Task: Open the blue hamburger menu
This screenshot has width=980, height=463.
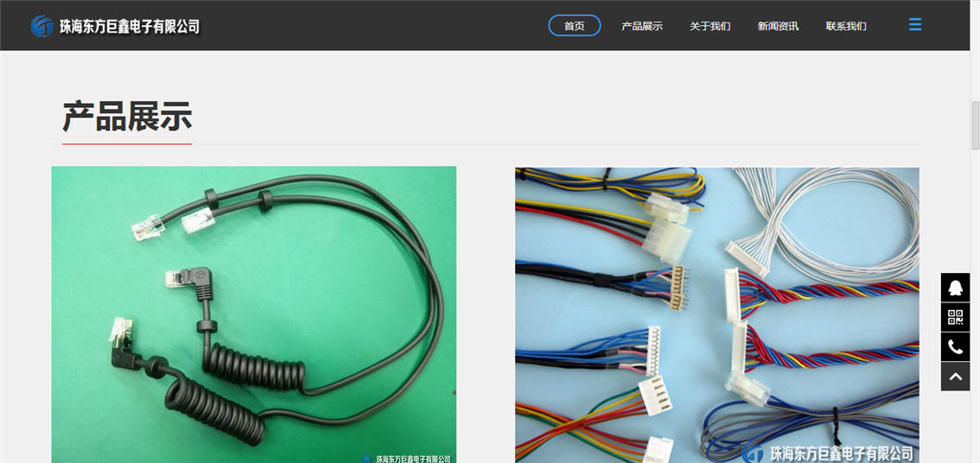Action: pos(915,25)
